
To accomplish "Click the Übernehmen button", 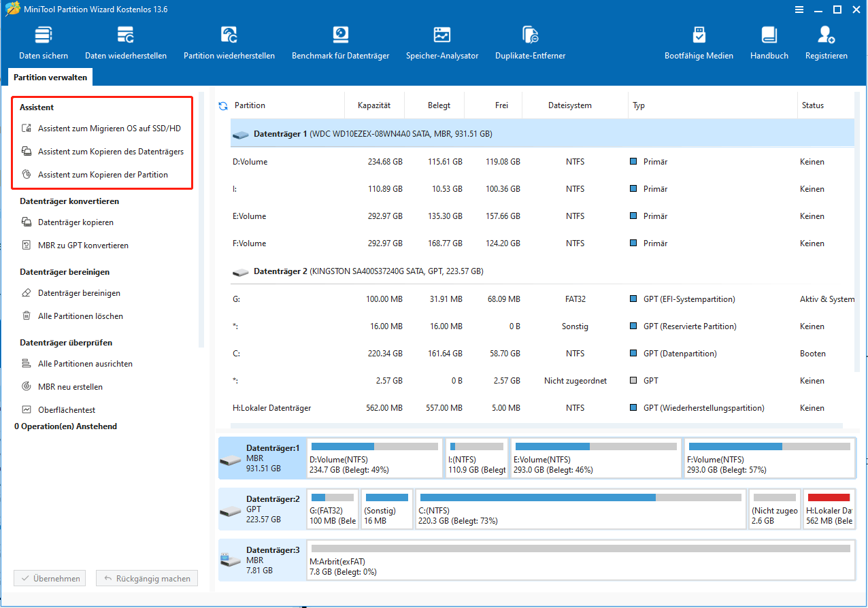I will click(50, 579).
